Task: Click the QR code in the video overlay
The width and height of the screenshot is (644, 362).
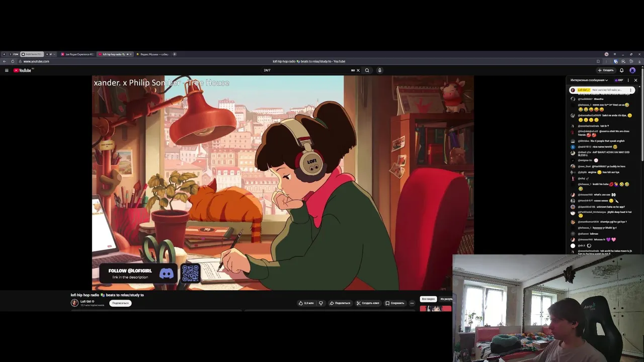Action: (191, 273)
